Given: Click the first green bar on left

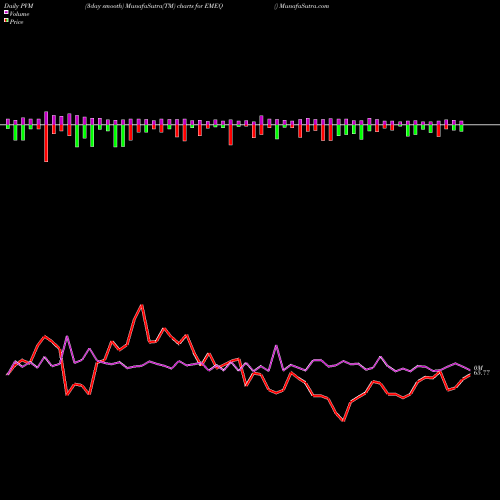Looking at the screenshot, I should coord(8,127).
